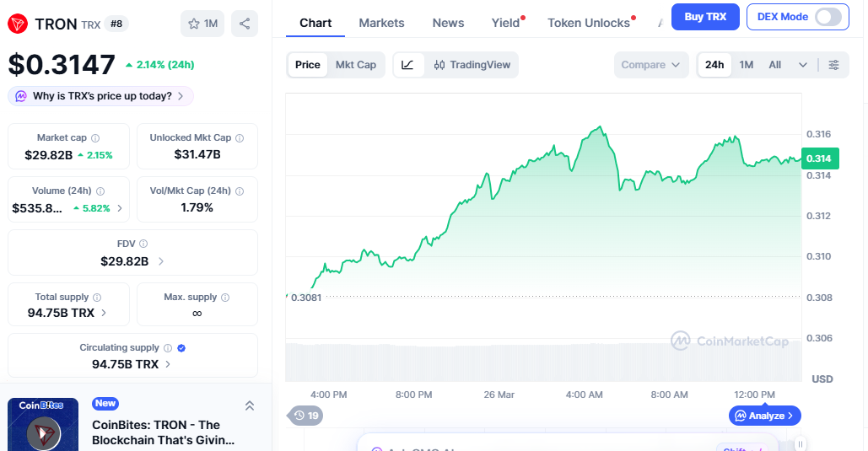Viewport: 868px width, 451px height.
Task: Click Vol/Mkt Cap (24h) info icon
Action: [x=240, y=191]
